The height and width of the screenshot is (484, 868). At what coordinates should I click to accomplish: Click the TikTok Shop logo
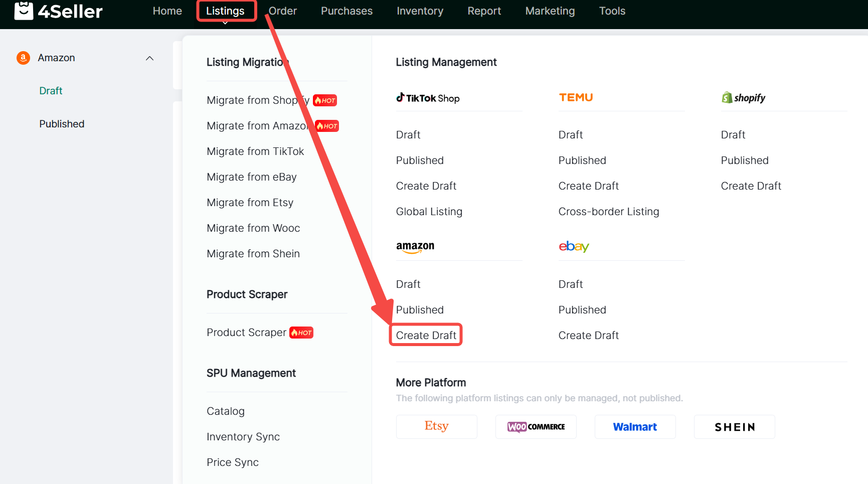coord(428,98)
